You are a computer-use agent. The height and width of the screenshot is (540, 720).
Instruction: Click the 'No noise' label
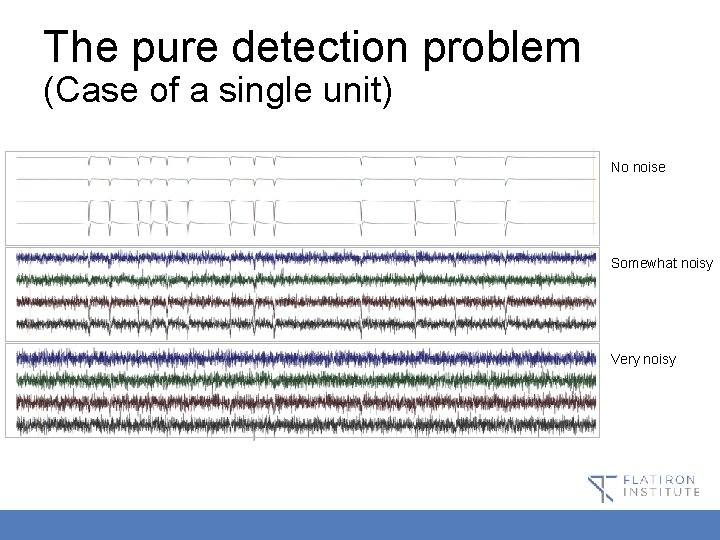point(638,167)
